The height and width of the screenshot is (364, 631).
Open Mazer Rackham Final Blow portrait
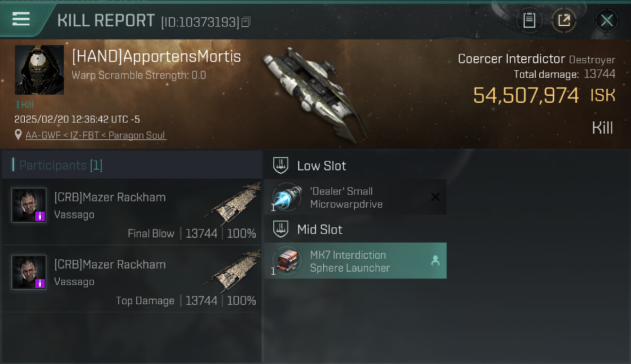coord(29,205)
